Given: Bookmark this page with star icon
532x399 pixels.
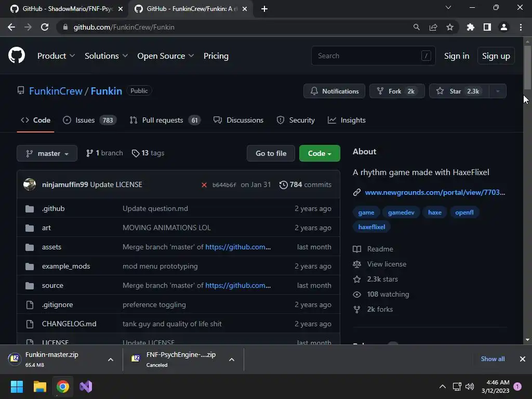Looking at the screenshot, I should pos(450,27).
